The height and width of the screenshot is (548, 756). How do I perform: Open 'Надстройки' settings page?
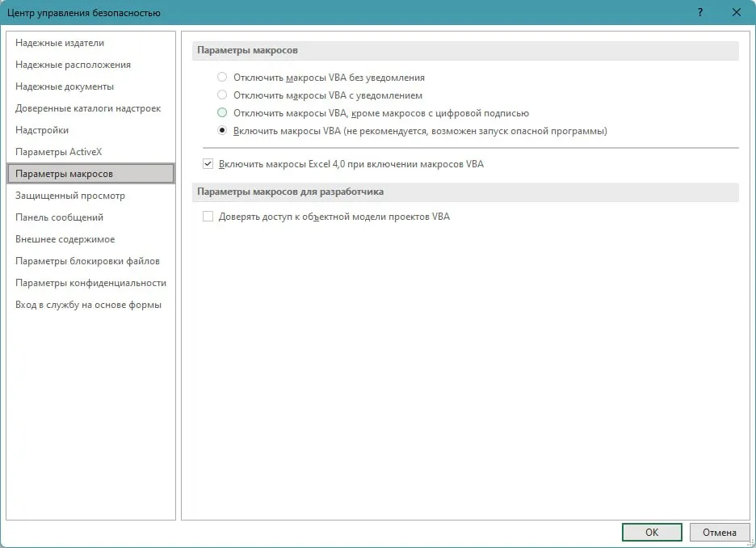click(42, 130)
